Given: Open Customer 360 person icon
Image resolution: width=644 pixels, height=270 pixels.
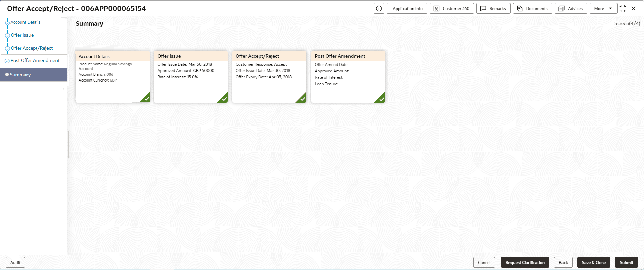Looking at the screenshot, I should tap(436, 9).
